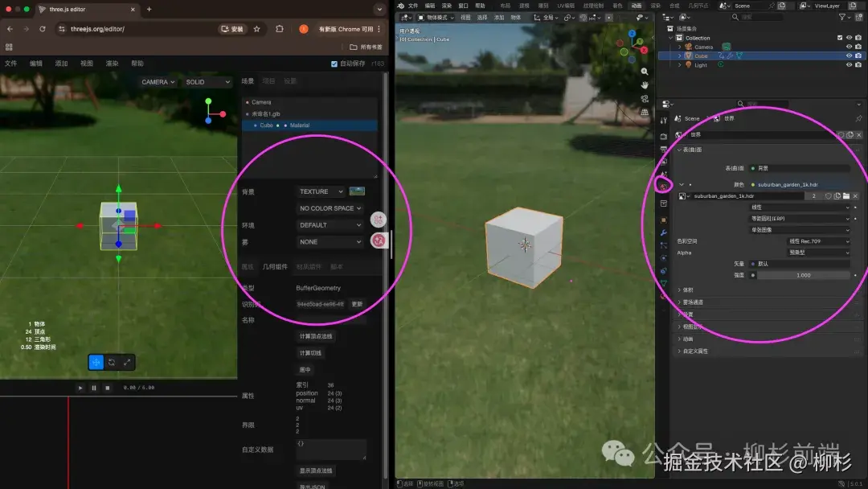Select the translate tool in three.js viewport toolbar

(x=96, y=362)
